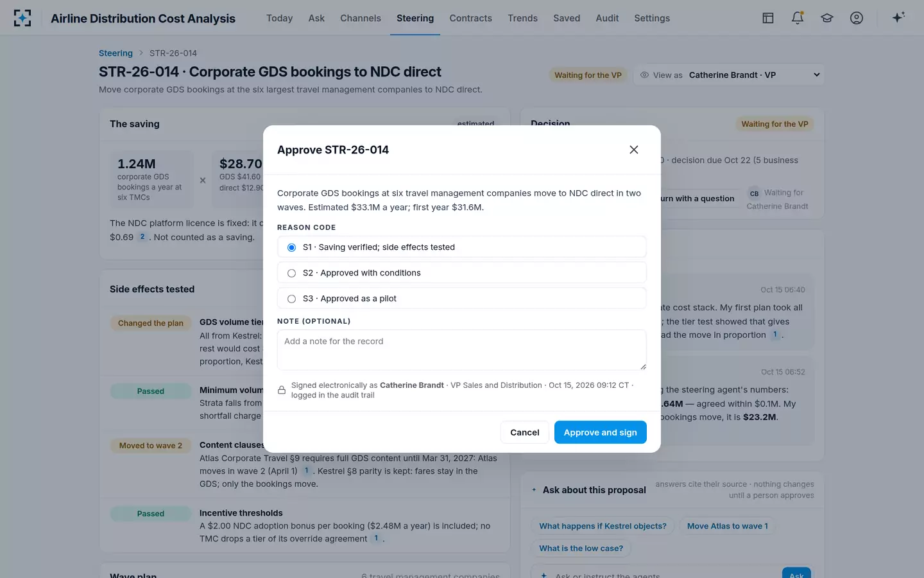Cancel the approval dialog
The height and width of the screenshot is (578, 924).
[525, 432]
